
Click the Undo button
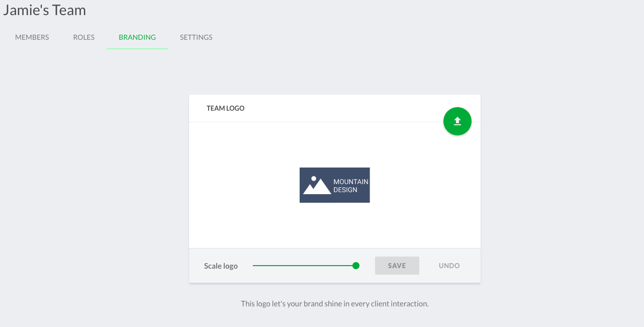click(449, 266)
